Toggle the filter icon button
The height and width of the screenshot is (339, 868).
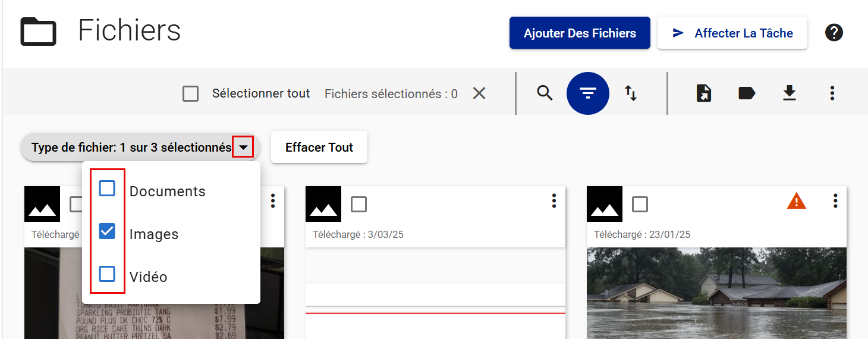(x=587, y=93)
